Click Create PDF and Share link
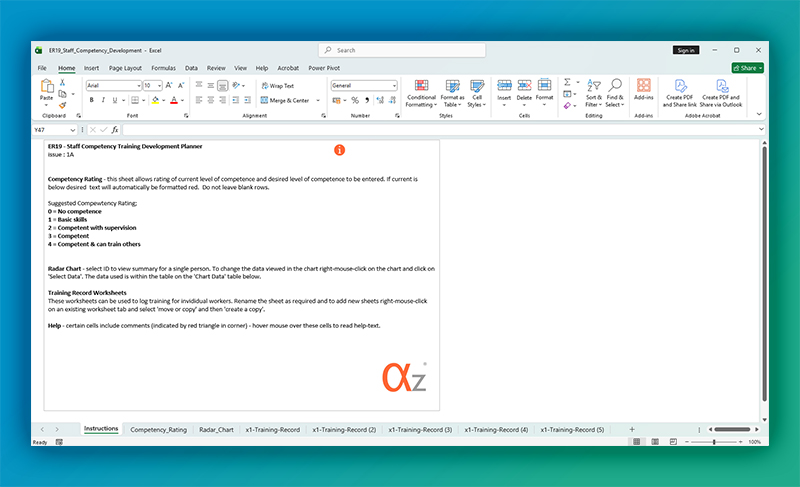Viewport: 800px width, 487px height. coord(681,92)
